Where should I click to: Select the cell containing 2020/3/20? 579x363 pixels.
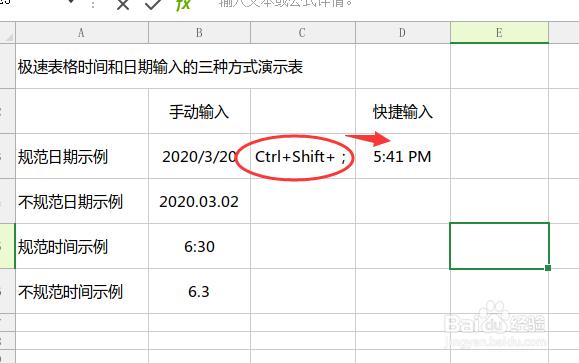tap(199, 157)
